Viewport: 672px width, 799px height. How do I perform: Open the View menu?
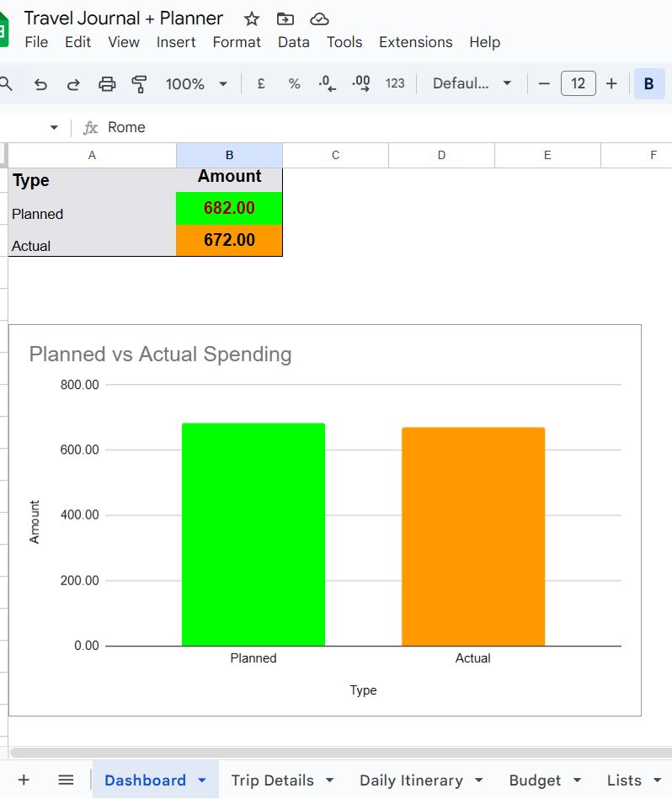124,42
